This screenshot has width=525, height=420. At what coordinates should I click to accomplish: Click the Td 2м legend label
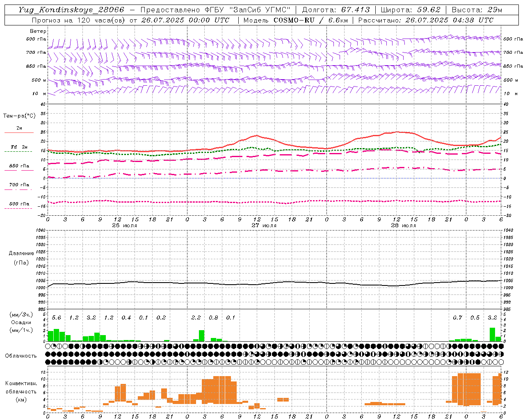click(19, 147)
